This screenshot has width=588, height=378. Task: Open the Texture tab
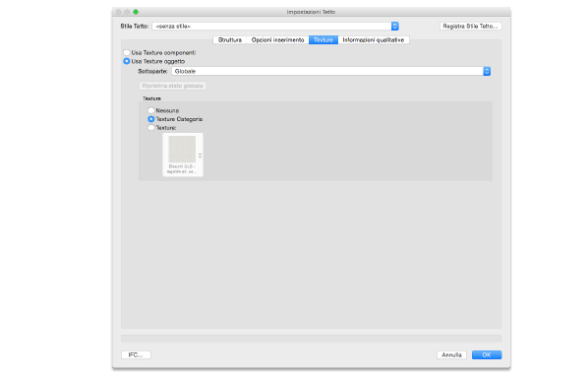coord(323,39)
